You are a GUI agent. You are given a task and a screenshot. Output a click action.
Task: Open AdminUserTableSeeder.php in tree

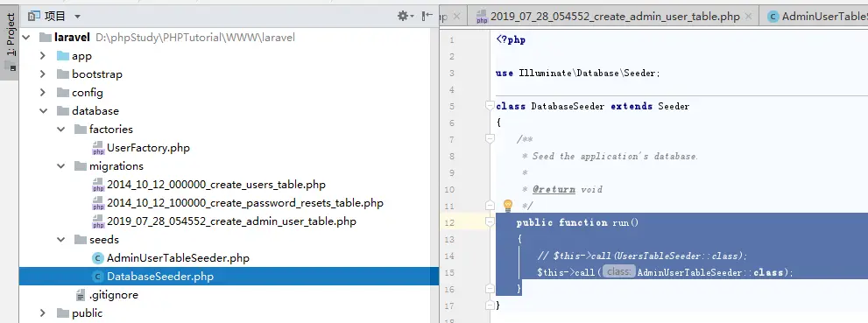click(178, 258)
